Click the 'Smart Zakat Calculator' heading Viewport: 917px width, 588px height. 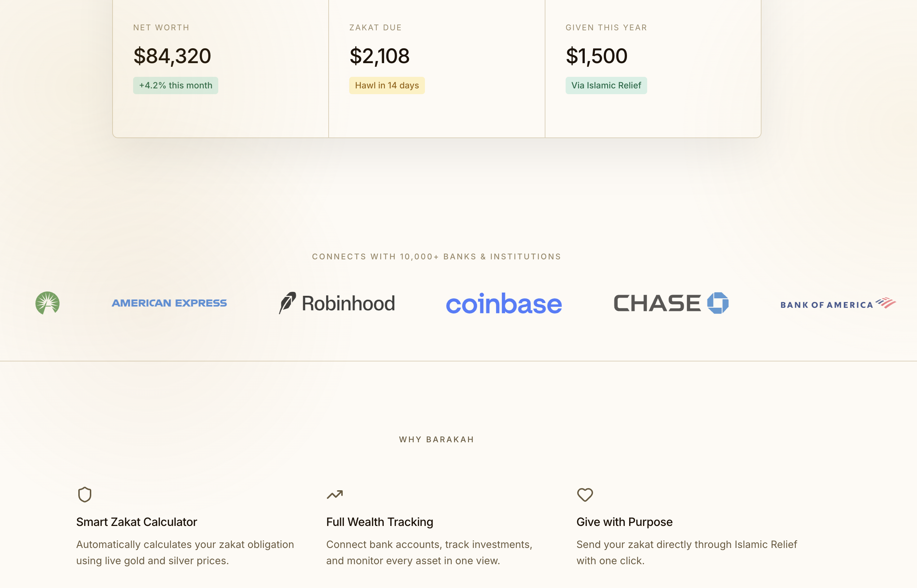pyautogui.click(x=137, y=522)
